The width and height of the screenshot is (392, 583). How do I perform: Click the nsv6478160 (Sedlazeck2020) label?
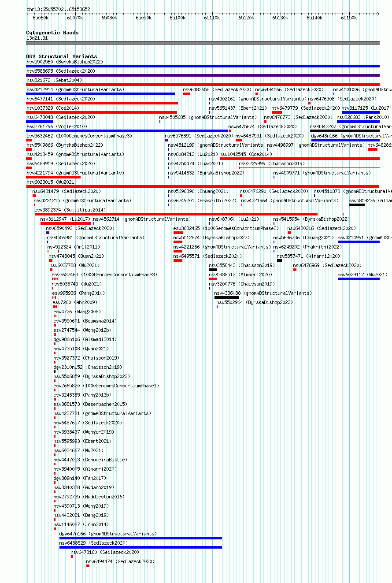point(105,552)
